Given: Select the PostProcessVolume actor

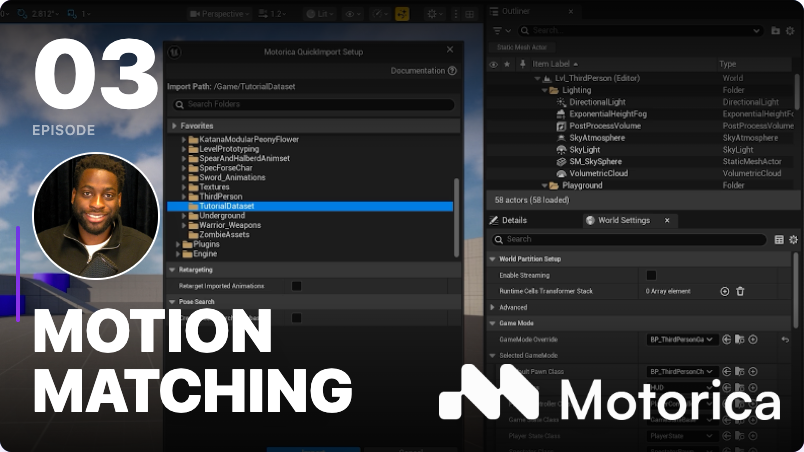Looking at the screenshot, I should tap(605, 126).
